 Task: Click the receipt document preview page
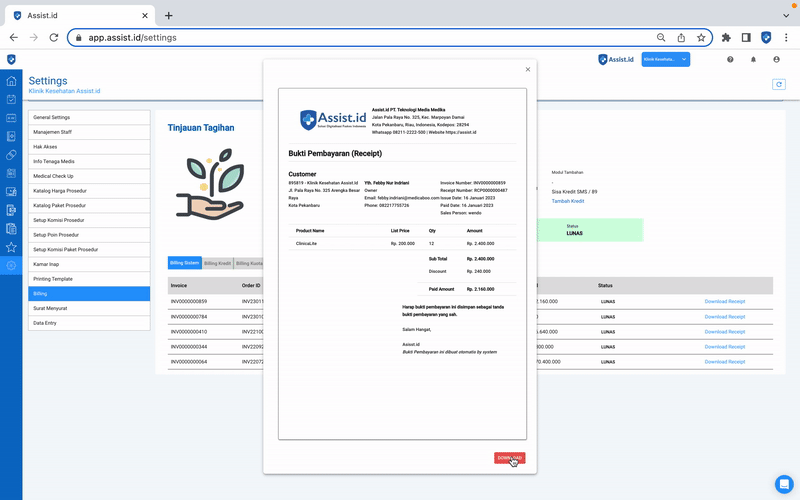click(x=402, y=264)
